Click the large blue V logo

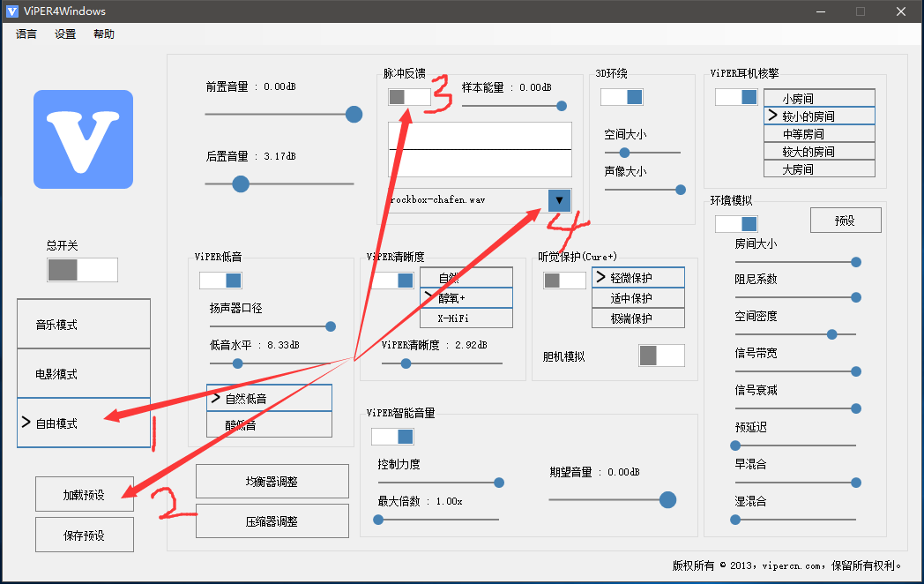pos(83,139)
